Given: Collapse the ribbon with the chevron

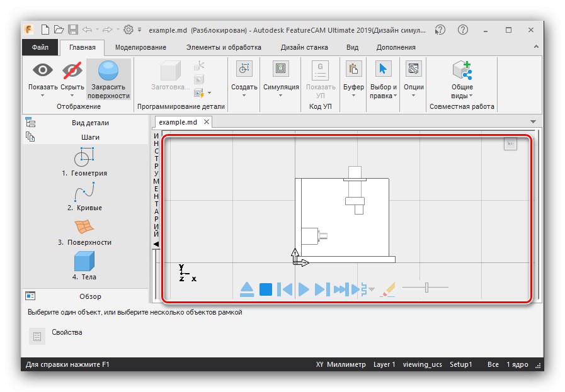Looking at the screenshot, I should tap(536, 47).
